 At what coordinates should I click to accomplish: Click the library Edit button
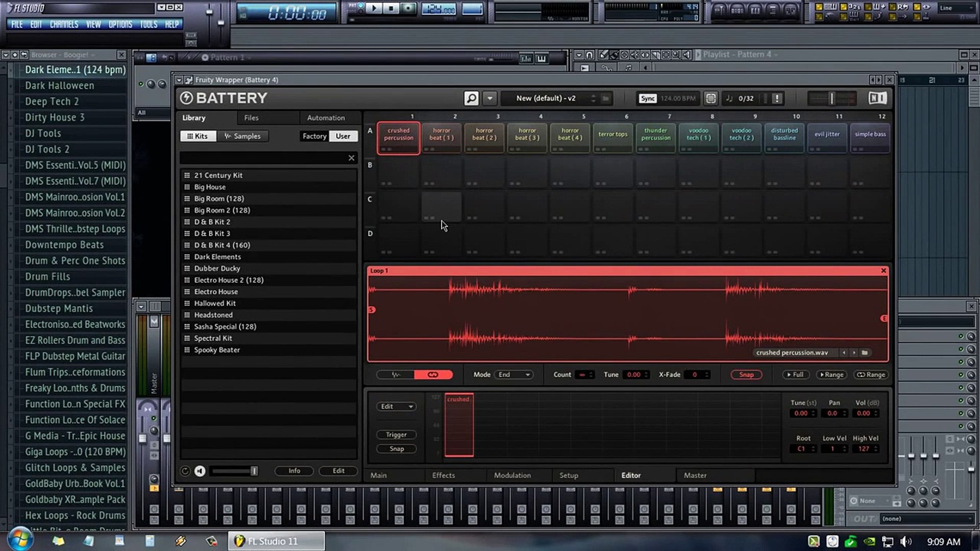338,471
